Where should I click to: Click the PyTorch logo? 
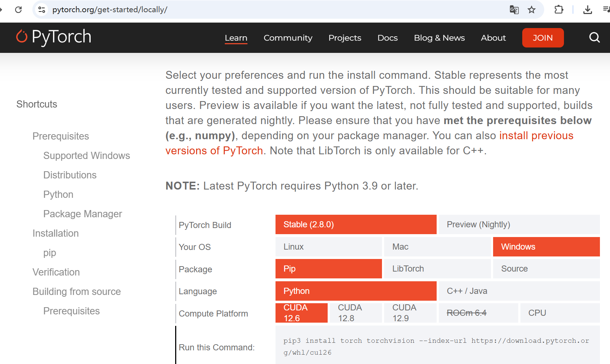[x=54, y=37]
